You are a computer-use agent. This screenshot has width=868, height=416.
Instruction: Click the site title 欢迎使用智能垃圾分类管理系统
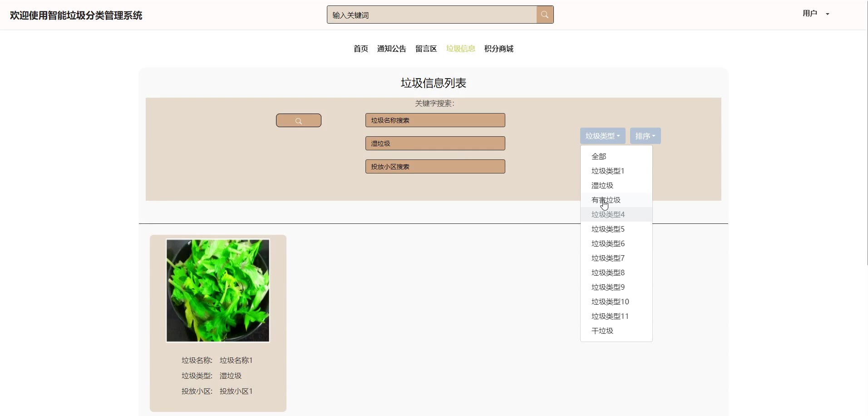[76, 15]
